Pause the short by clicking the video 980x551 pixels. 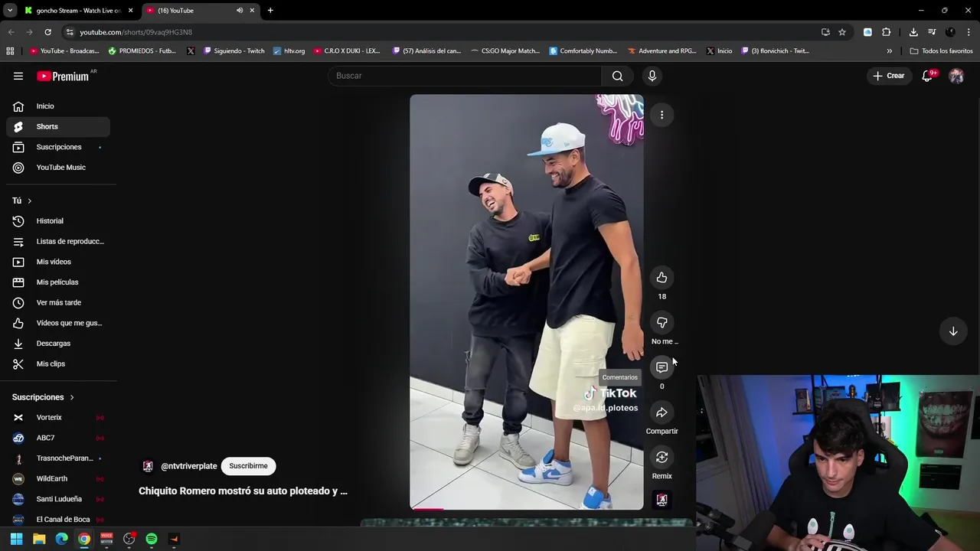coord(526,302)
